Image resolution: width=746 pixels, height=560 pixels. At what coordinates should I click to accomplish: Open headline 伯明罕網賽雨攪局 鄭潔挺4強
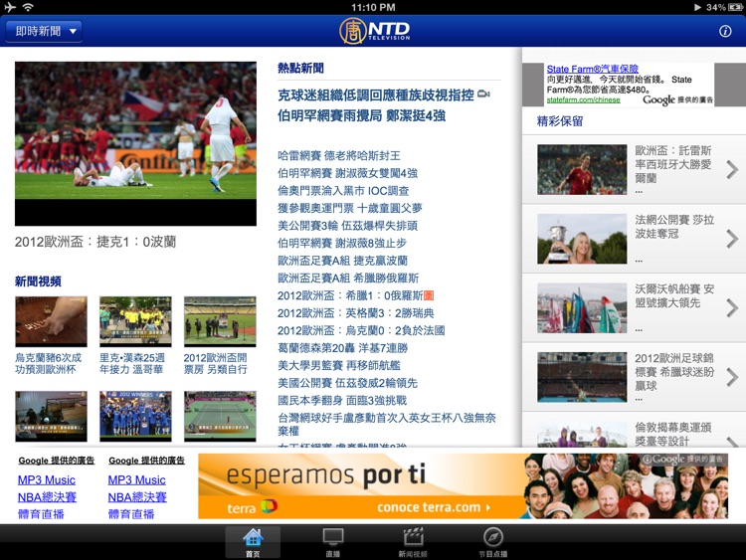(362, 115)
